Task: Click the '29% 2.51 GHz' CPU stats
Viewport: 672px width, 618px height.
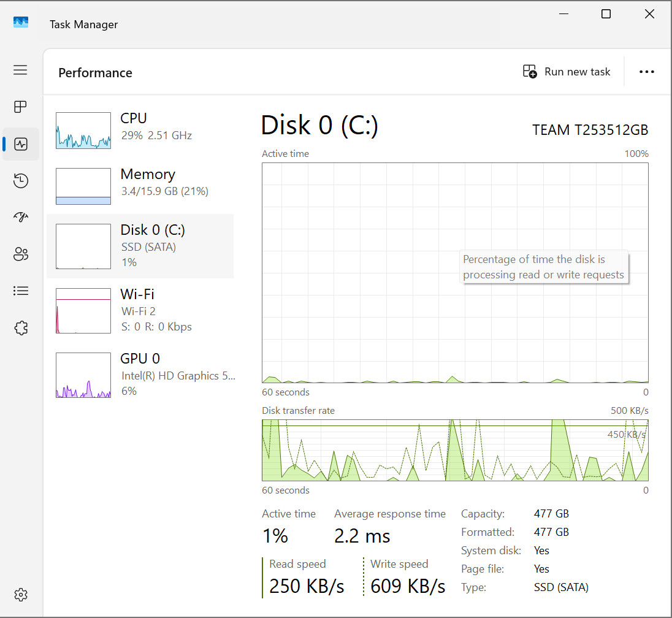Action: click(156, 135)
